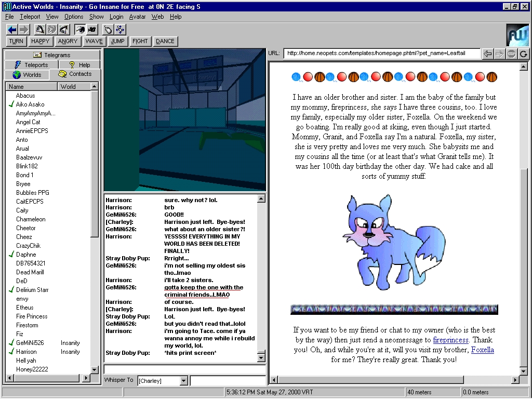Select Fire Princess in contacts list
The height and width of the screenshot is (399, 532).
coord(32,316)
